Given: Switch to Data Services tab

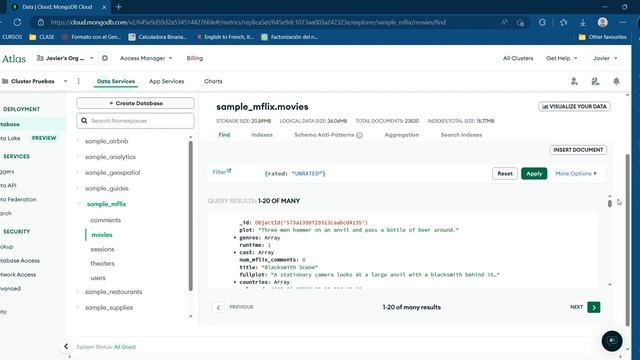Looking at the screenshot, I should click(x=116, y=81).
